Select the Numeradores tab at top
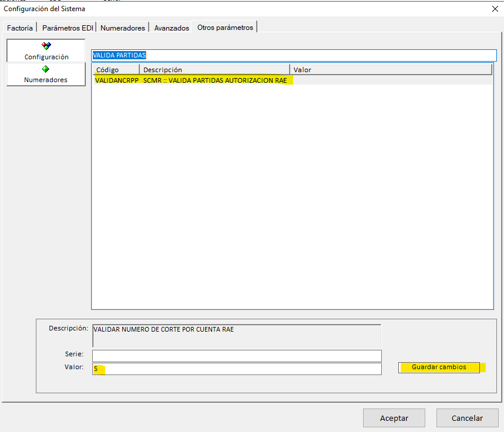504x432 pixels. [x=123, y=28]
